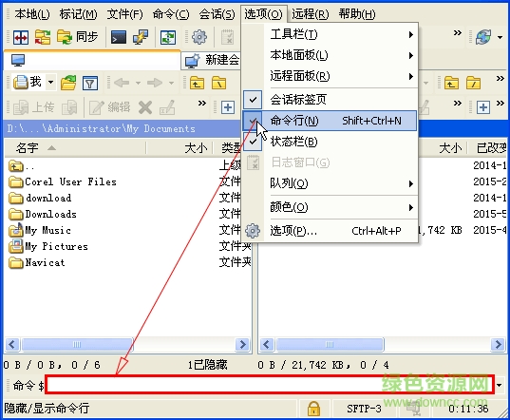The width and height of the screenshot is (510, 420).
Task: Open the 会话(S) menu
Action: tap(217, 14)
